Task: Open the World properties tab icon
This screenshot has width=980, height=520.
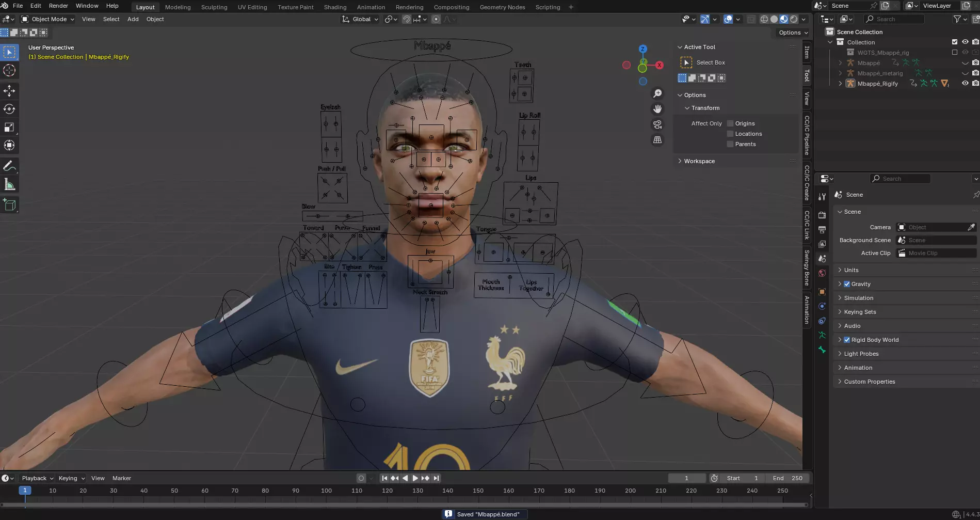Action: click(x=822, y=273)
